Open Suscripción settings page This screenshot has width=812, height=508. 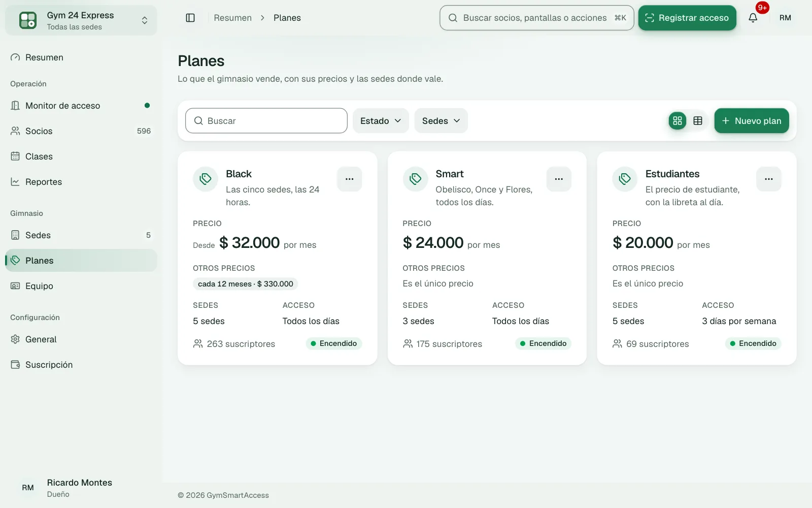[81, 365]
